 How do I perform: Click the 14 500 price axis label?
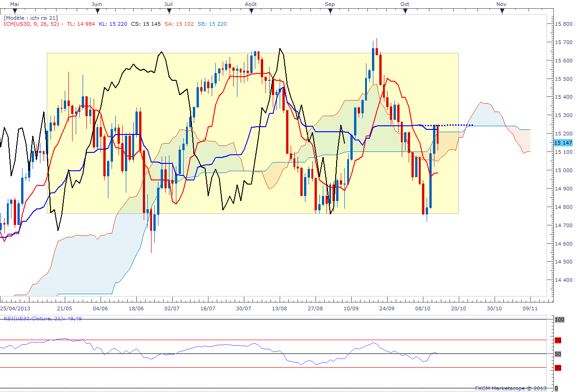tap(563, 262)
